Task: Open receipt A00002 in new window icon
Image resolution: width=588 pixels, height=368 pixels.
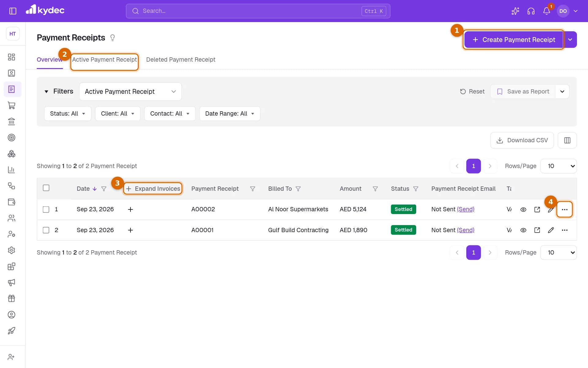Action: click(537, 209)
